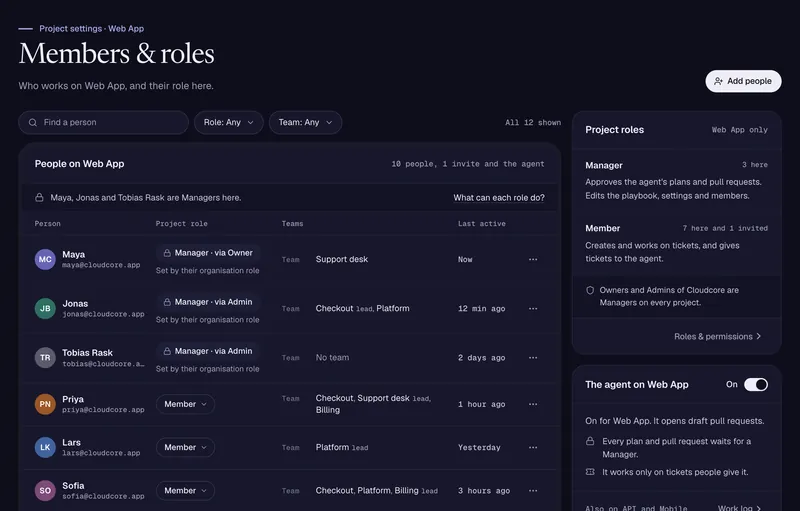This screenshot has width=800, height=511.
Task: Open the What can each role do? link
Action: (499, 198)
